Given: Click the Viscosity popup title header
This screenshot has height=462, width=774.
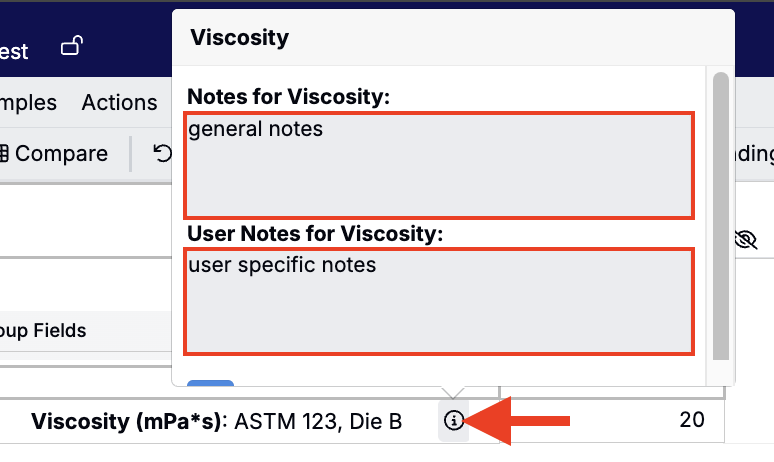Looking at the screenshot, I should coord(240,39).
